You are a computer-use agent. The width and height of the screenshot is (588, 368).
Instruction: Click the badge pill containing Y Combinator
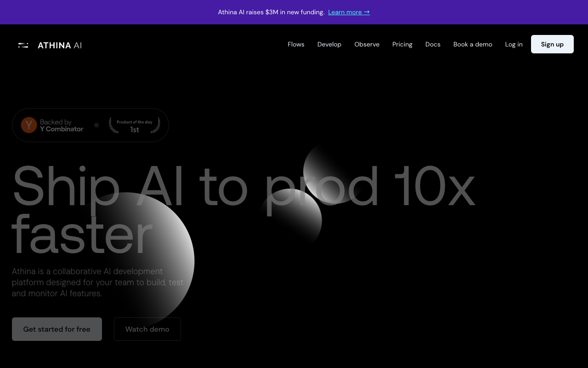(x=90, y=125)
